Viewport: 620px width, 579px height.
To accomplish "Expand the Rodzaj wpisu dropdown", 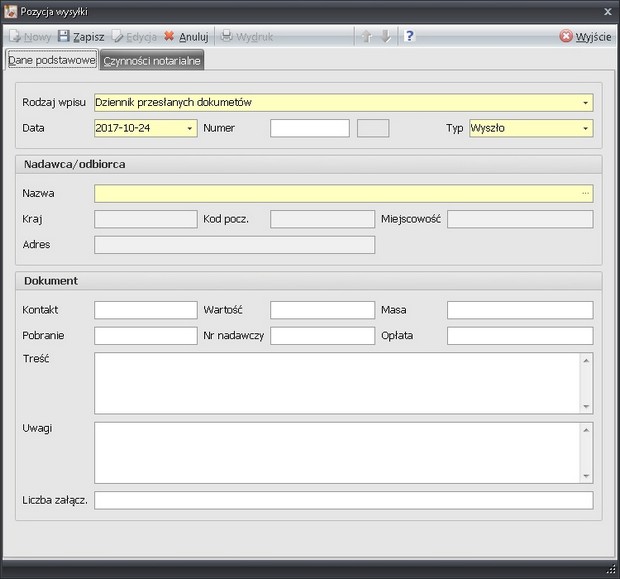I will pos(585,103).
